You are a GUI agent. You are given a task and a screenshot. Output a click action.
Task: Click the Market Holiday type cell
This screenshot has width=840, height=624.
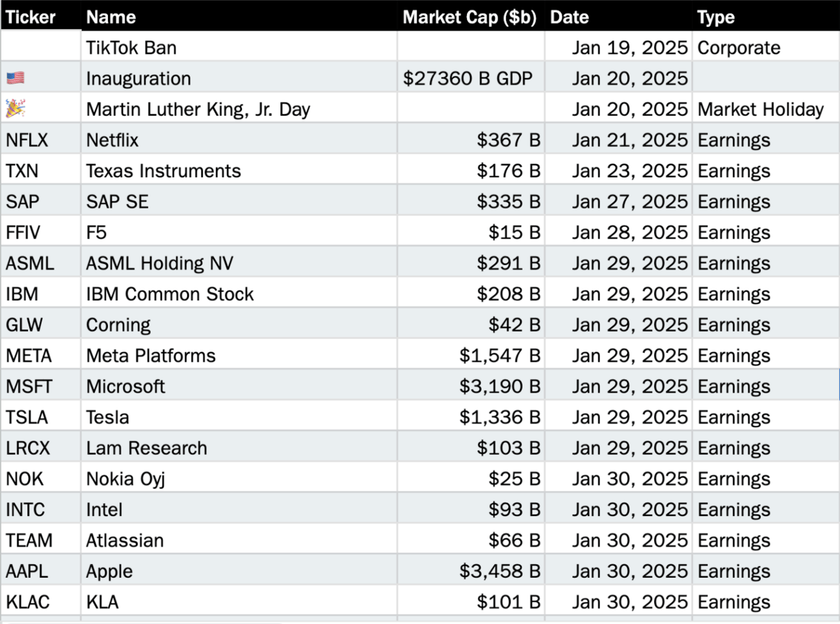[766, 109]
